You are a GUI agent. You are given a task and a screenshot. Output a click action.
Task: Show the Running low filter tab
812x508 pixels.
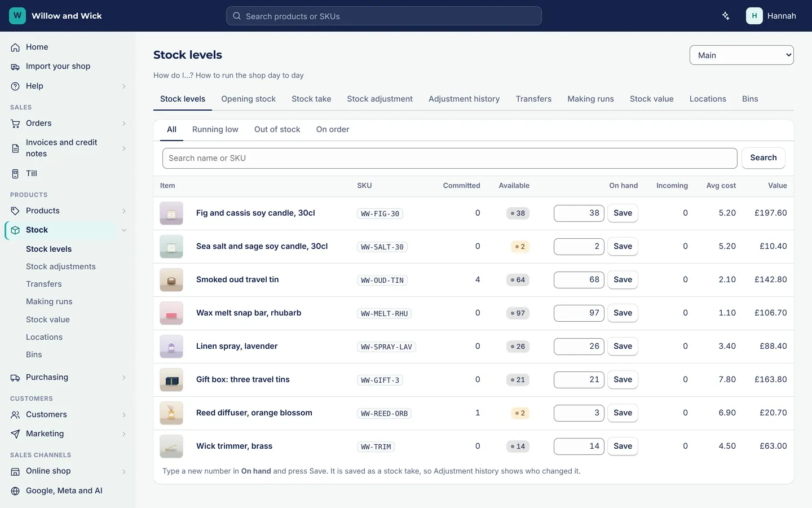215,129
